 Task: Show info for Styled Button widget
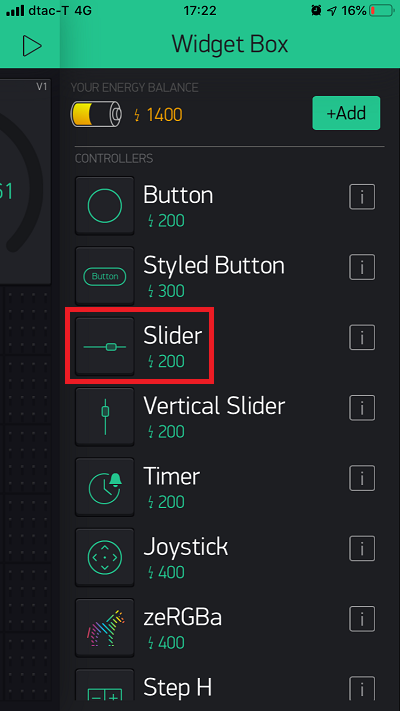[362, 267]
